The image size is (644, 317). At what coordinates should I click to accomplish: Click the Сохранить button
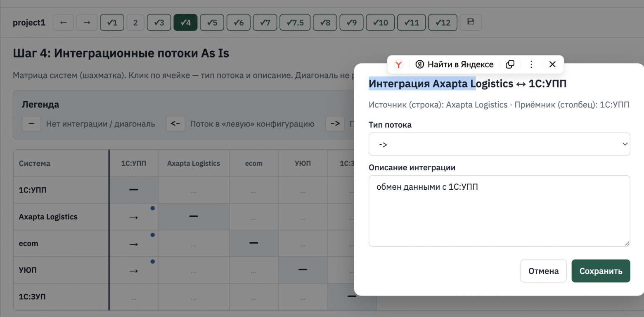point(601,271)
